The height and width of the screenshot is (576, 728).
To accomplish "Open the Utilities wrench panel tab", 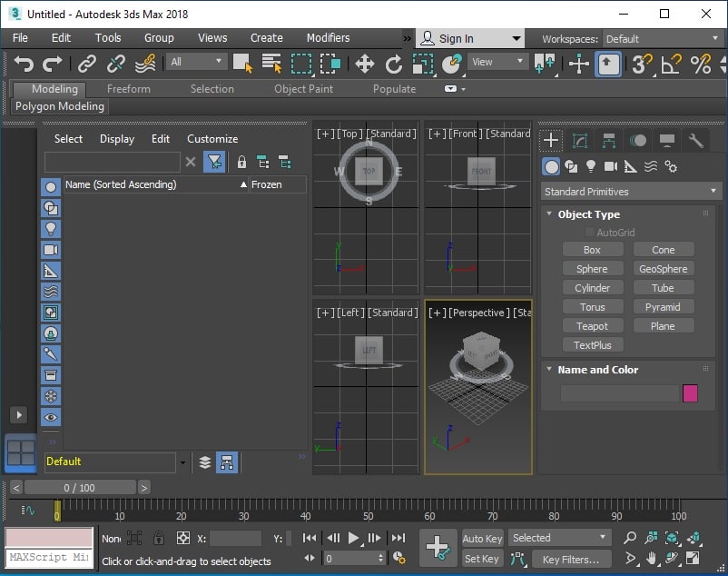I will click(x=695, y=140).
